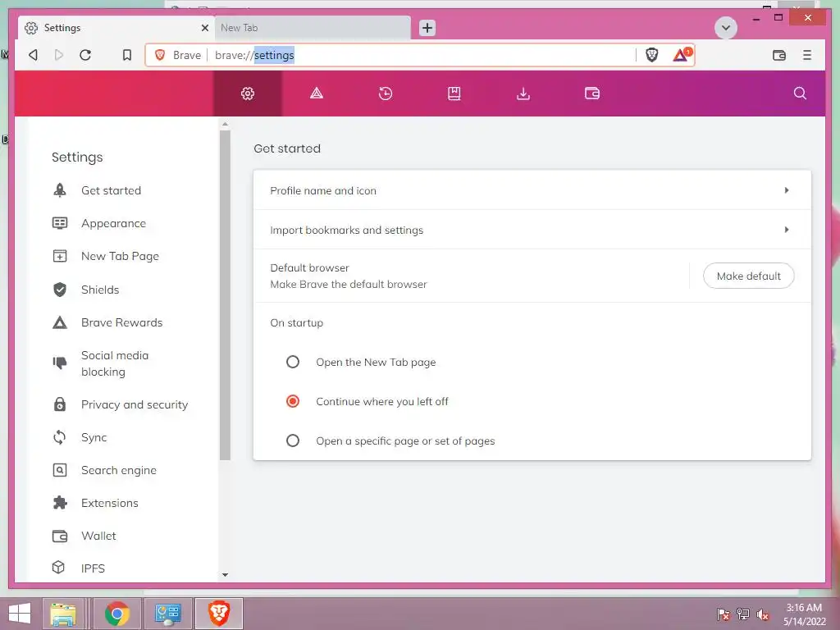The height and width of the screenshot is (630, 840).
Task: Click the address bar showing brave://settings
Action: 421,55
